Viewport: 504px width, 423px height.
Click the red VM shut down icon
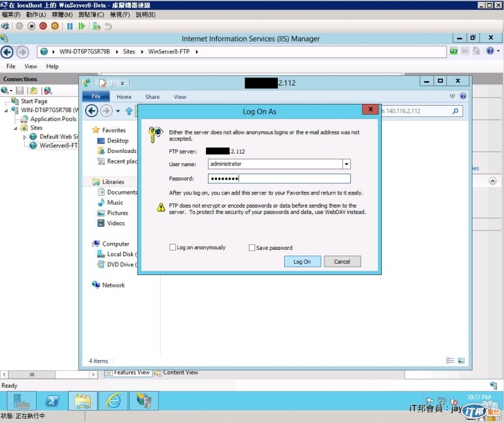point(43,26)
